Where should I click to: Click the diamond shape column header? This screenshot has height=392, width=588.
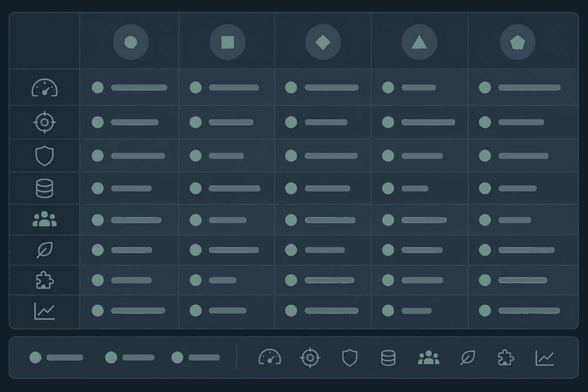pos(322,42)
